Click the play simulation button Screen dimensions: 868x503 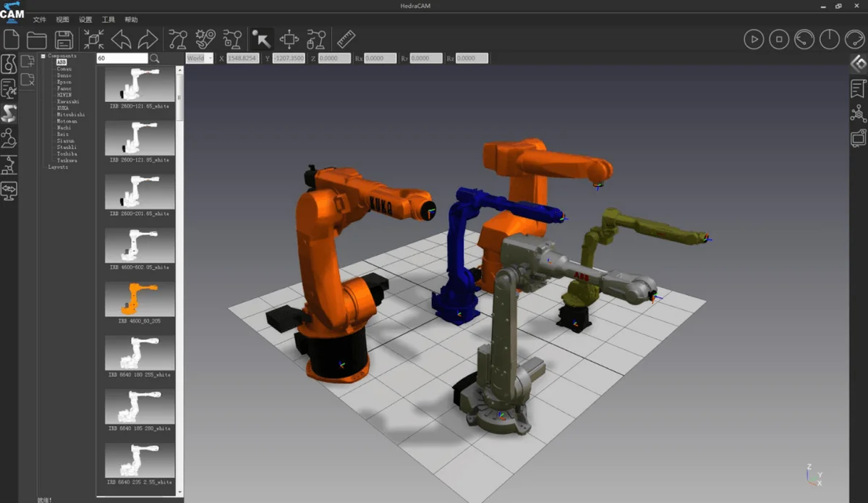tap(754, 39)
